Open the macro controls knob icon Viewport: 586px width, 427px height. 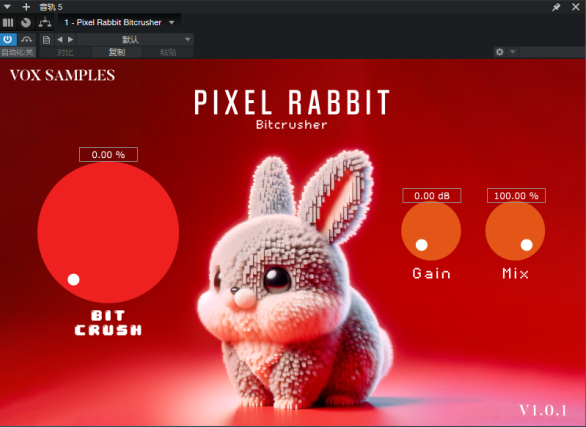click(x=26, y=23)
